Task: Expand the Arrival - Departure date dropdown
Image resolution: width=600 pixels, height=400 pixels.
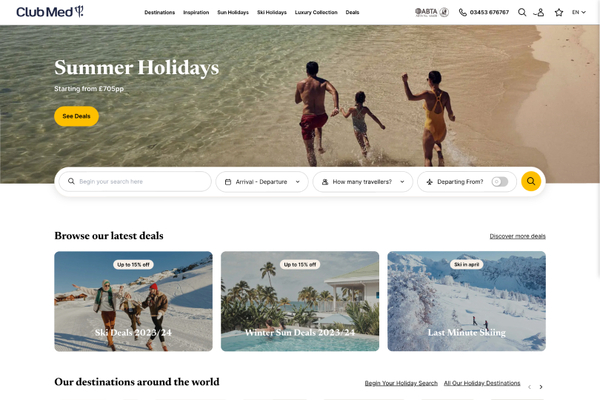Action: [262, 181]
